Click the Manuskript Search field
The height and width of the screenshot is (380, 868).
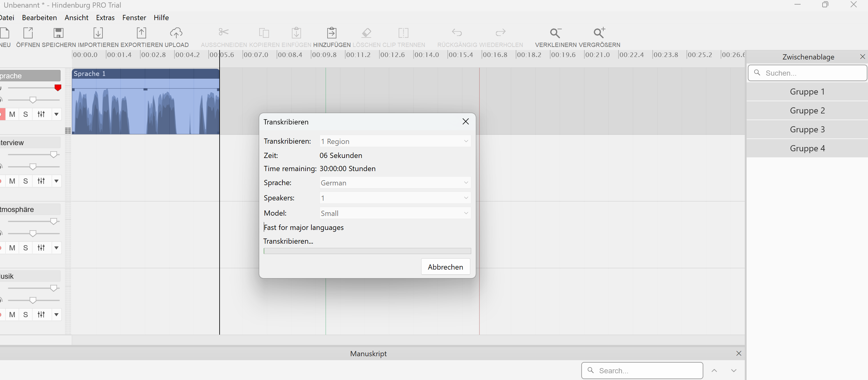click(646, 371)
